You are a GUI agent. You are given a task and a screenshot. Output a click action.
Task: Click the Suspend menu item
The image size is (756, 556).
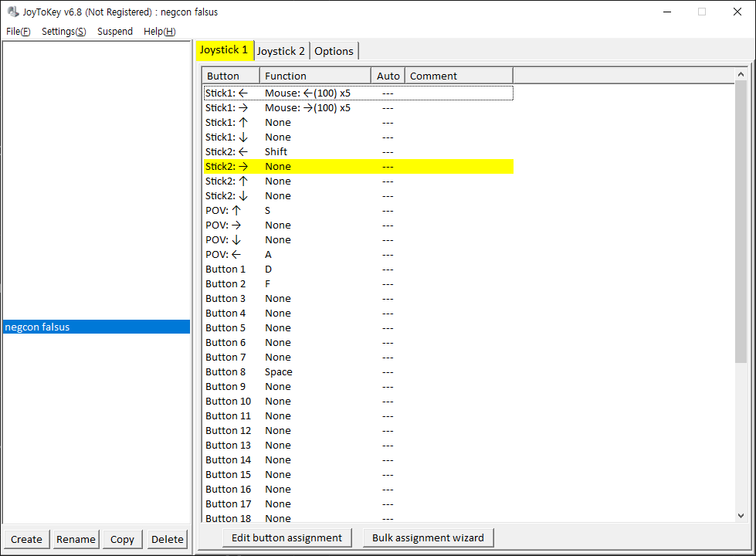(x=115, y=32)
